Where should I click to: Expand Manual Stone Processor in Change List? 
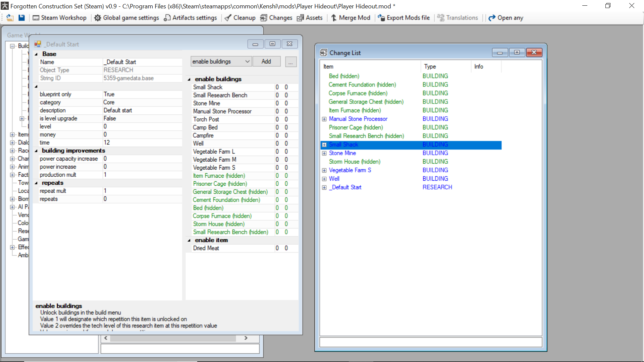[x=324, y=119]
